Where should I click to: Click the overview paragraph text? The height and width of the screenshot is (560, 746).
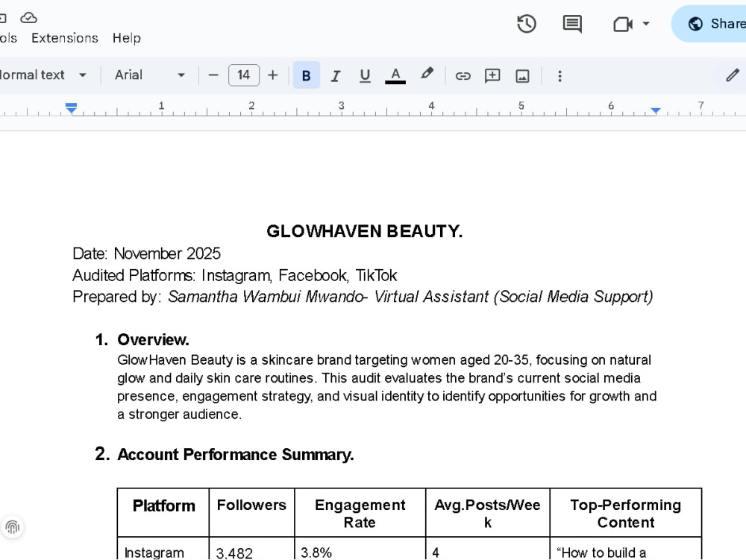point(386,387)
